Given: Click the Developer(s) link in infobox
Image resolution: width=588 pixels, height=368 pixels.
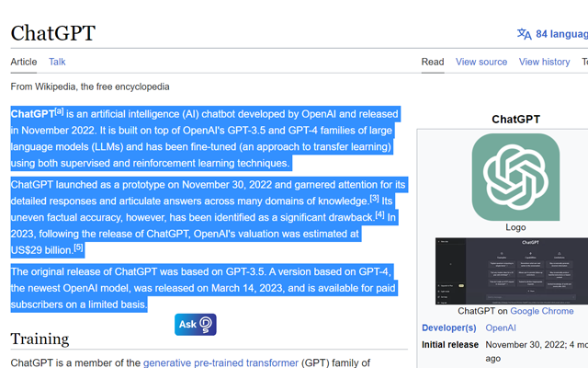Looking at the screenshot, I should [449, 328].
